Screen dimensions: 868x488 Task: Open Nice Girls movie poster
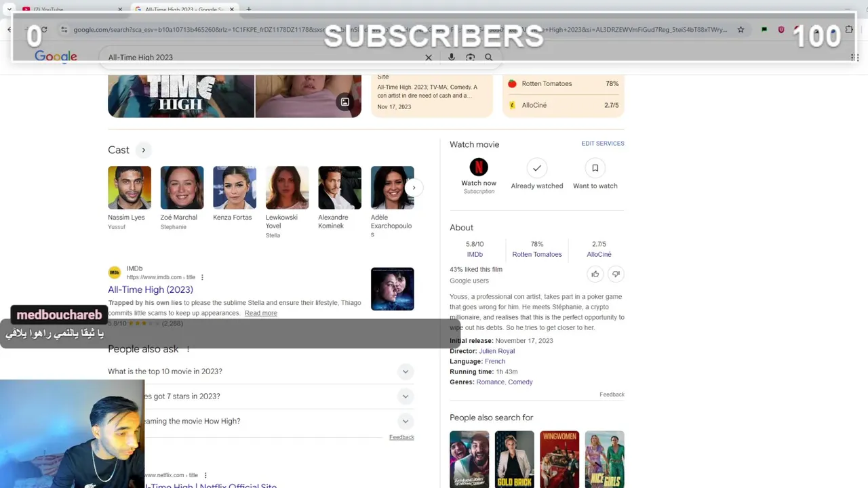(604, 460)
